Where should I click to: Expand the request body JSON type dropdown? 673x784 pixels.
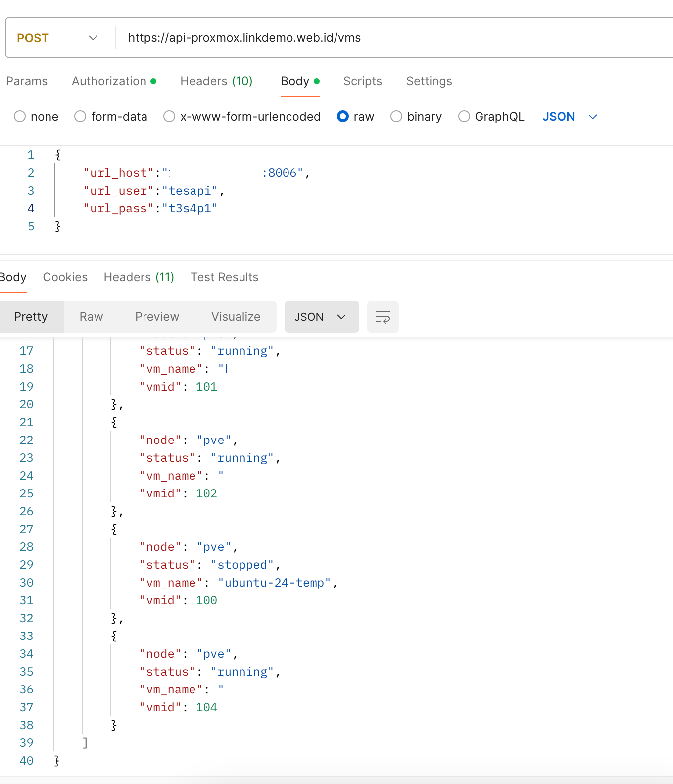[x=570, y=117]
